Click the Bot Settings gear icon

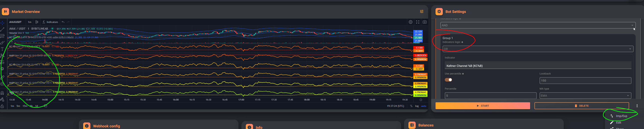[x=439, y=11]
